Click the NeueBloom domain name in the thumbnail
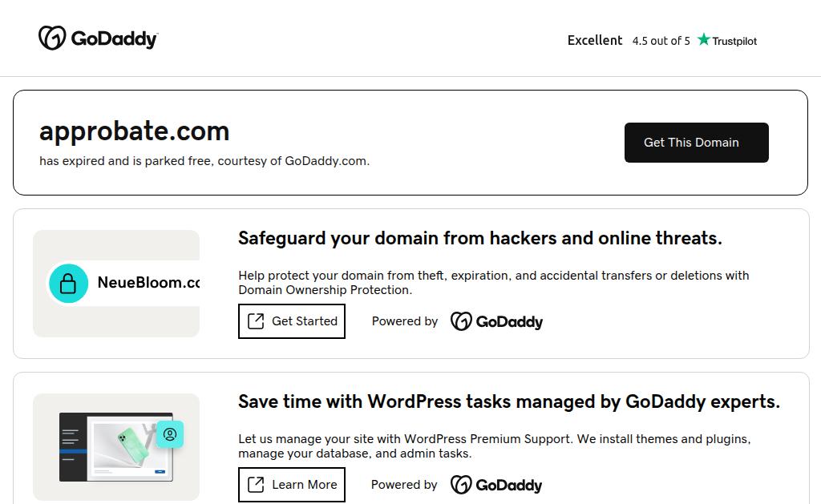 point(148,283)
